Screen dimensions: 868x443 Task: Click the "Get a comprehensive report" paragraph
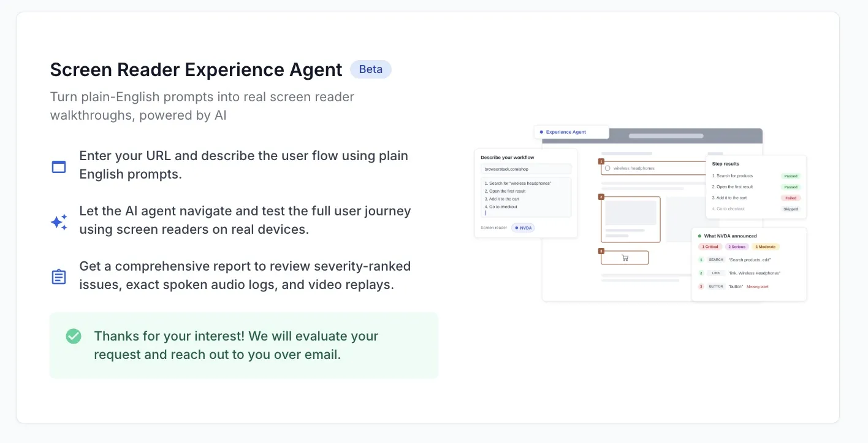pos(245,275)
